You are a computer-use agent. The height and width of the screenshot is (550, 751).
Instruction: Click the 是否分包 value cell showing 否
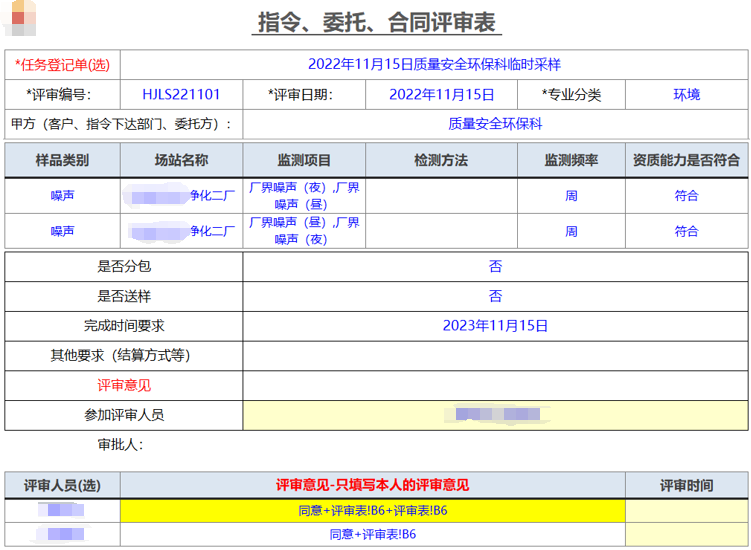[495, 267]
